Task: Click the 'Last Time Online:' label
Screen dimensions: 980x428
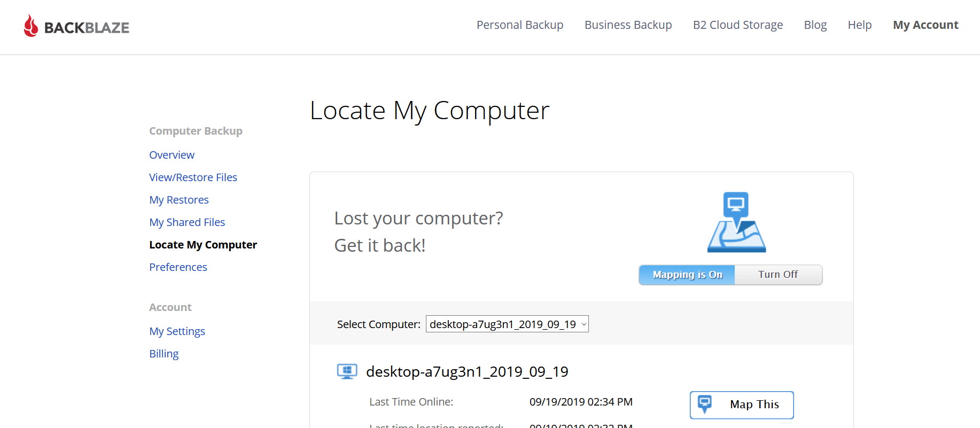Action: pos(411,402)
